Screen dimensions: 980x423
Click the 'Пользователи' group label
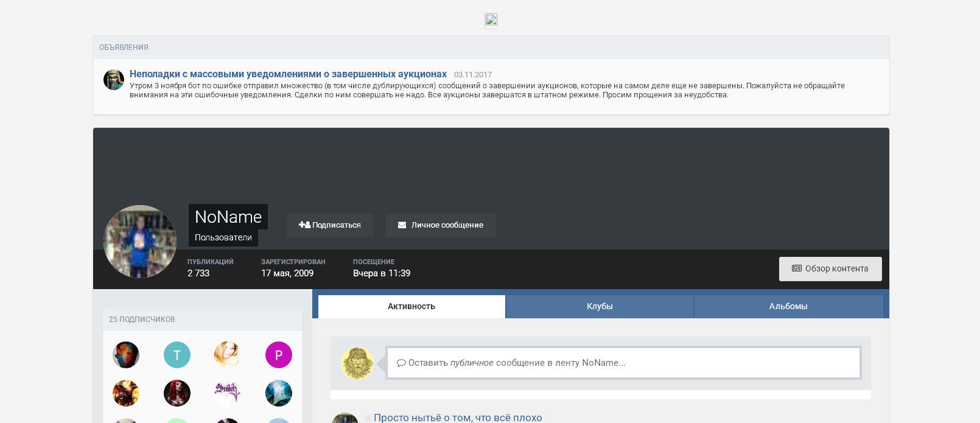point(223,238)
